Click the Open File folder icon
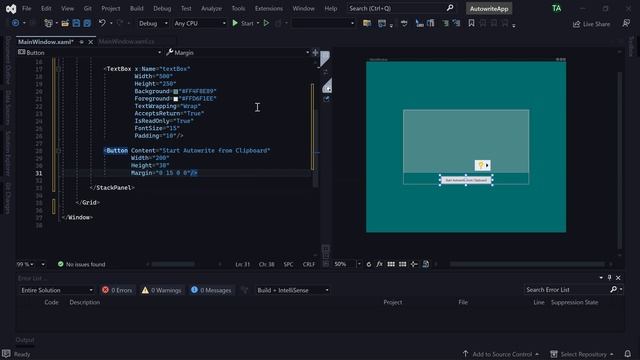The width and height of the screenshot is (640, 360). (x=65, y=23)
